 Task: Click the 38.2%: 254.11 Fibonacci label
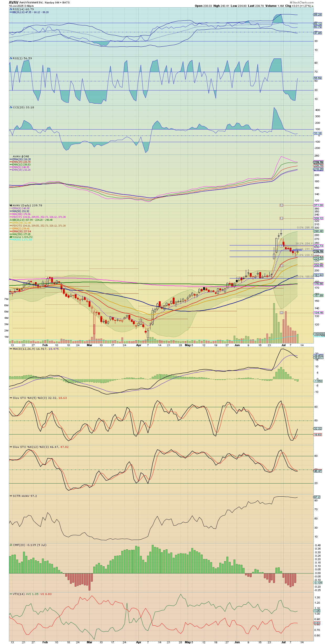[304, 244]
